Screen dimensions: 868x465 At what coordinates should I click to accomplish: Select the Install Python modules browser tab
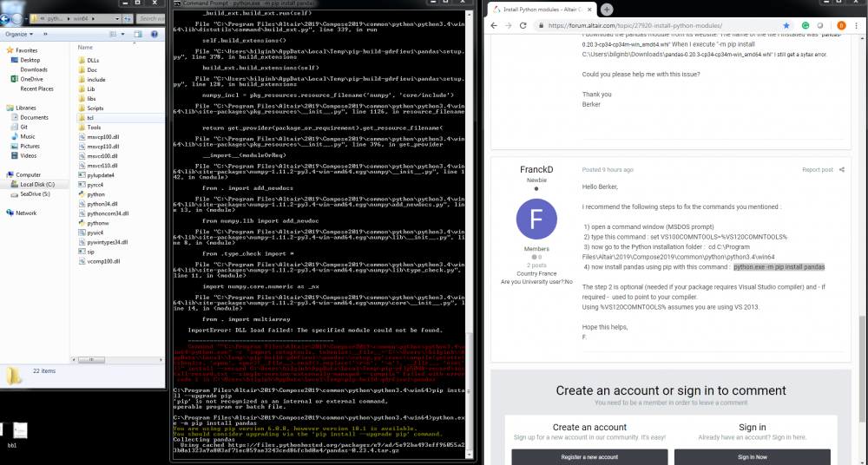click(542, 10)
